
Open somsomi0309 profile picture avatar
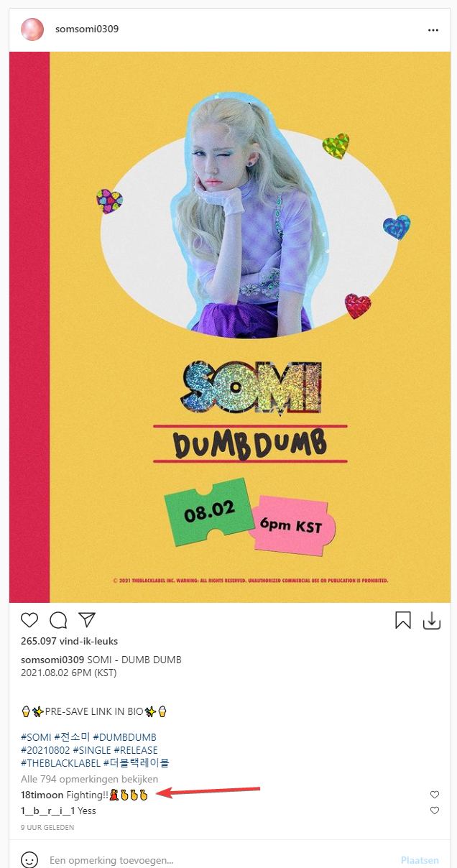click(x=32, y=29)
